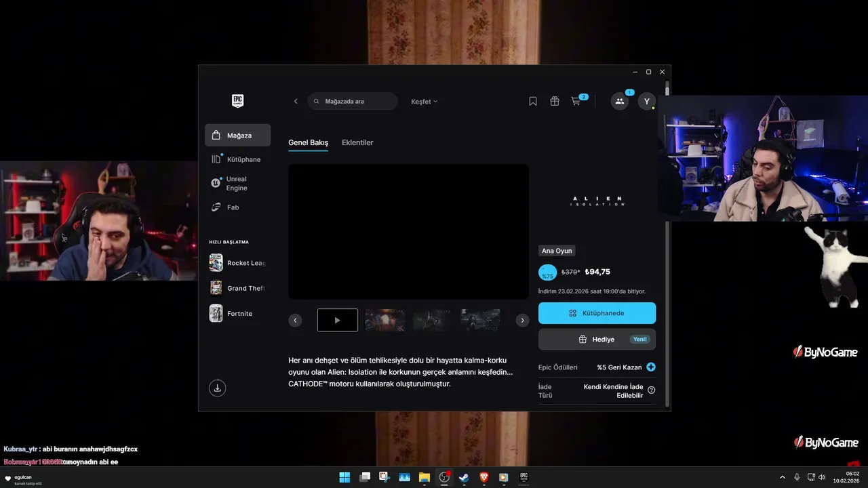Image resolution: width=868 pixels, height=488 pixels.
Task: Select the fourth screenshot thumbnail
Action: pyautogui.click(x=481, y=320)
